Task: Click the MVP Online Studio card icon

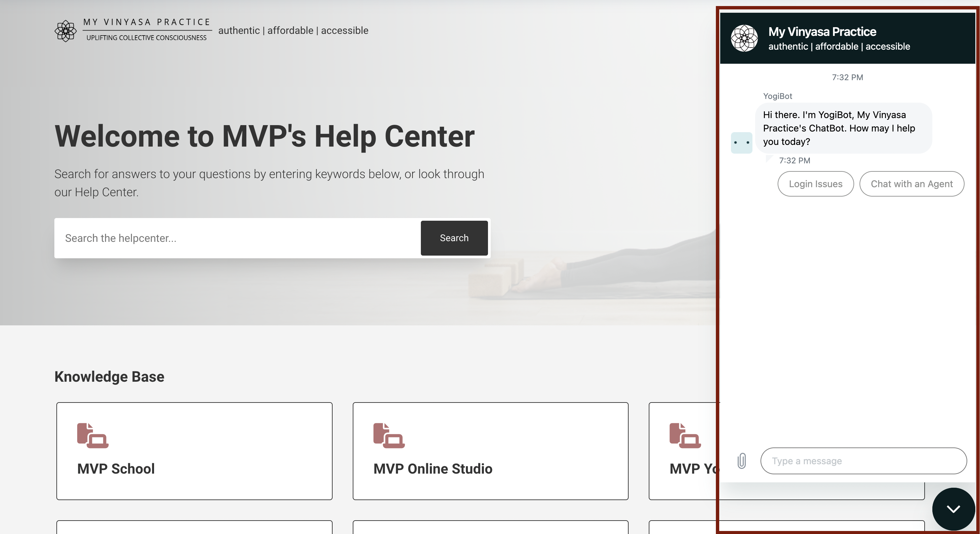Action: pos(389,435)
